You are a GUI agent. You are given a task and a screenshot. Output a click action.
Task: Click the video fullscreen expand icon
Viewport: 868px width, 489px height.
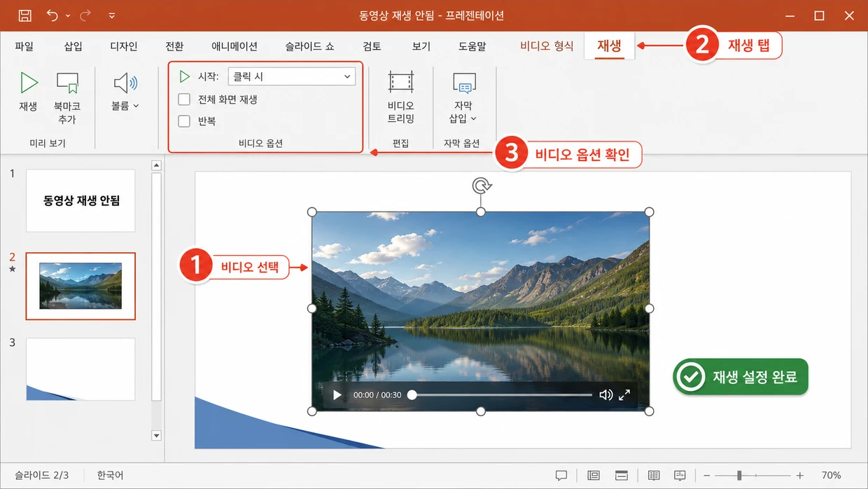point(624,395)
